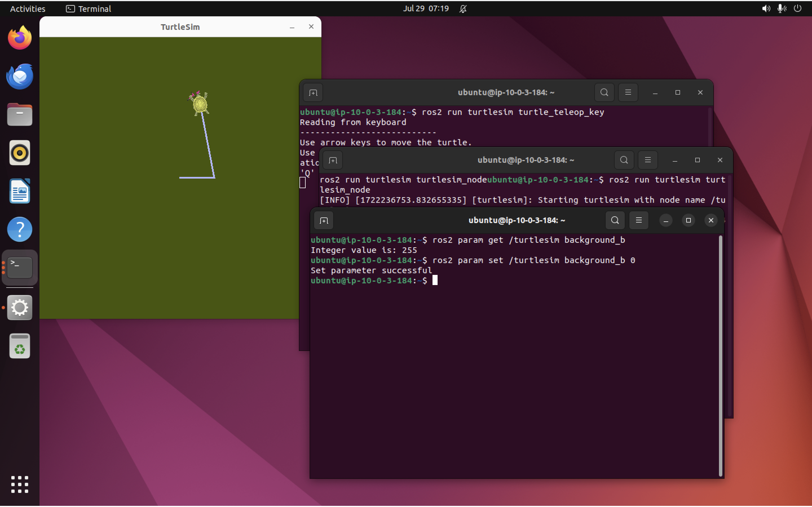Show the Applications grid from the dock
The image size is (812, 507).
pyautogui.click(x=19, y=484)
